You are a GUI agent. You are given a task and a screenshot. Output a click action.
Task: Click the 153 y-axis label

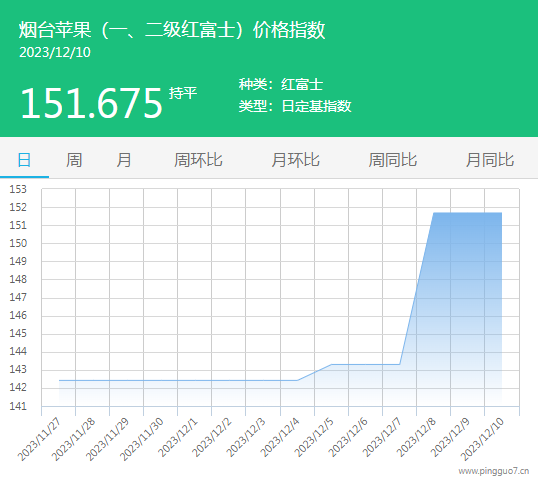tap(18, 189)
